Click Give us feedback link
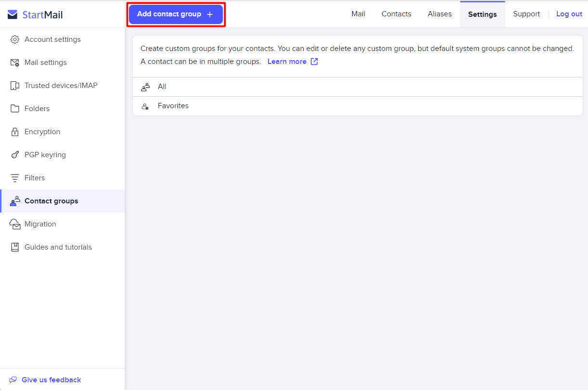Image resolution: width=588 pixels, height=390 pixels. (51, 380)
